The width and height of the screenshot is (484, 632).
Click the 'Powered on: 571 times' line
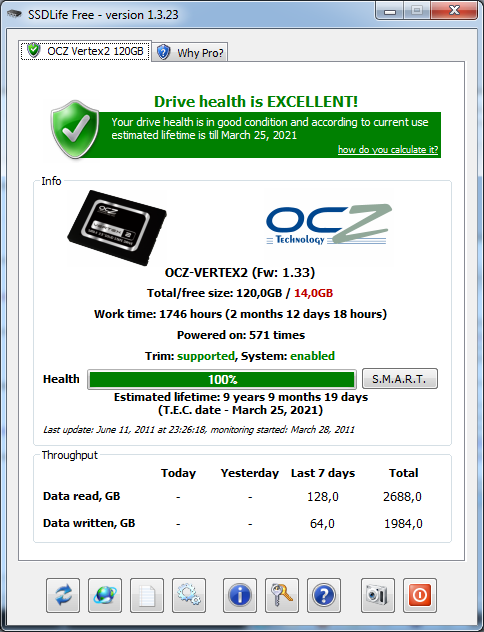pyautogui.click(x=241, y=335)
